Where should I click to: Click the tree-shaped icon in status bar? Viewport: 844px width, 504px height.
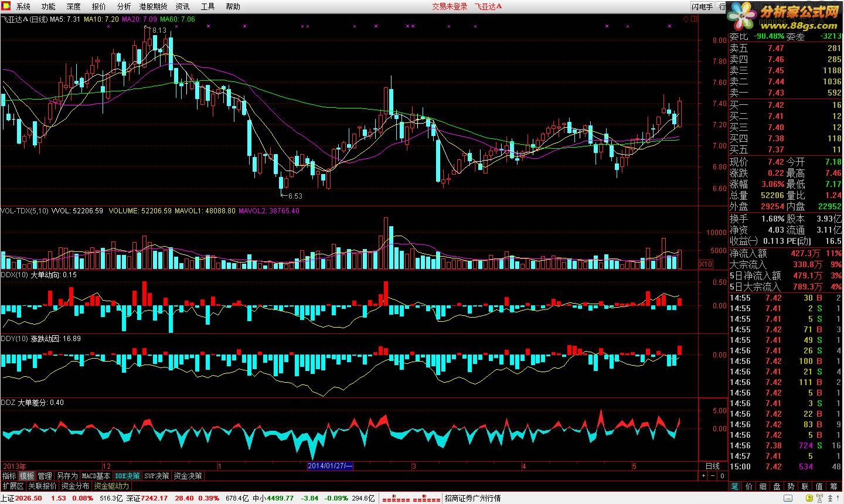[x=831, y=498]
